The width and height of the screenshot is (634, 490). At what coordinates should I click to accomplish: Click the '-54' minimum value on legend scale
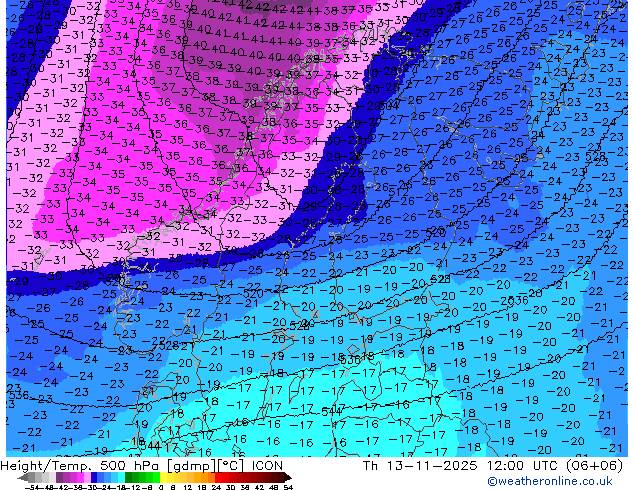32,487
